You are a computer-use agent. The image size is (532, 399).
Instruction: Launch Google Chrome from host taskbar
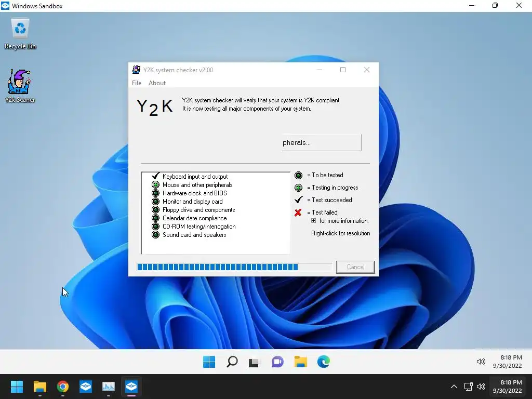click(x=63, y=387)
